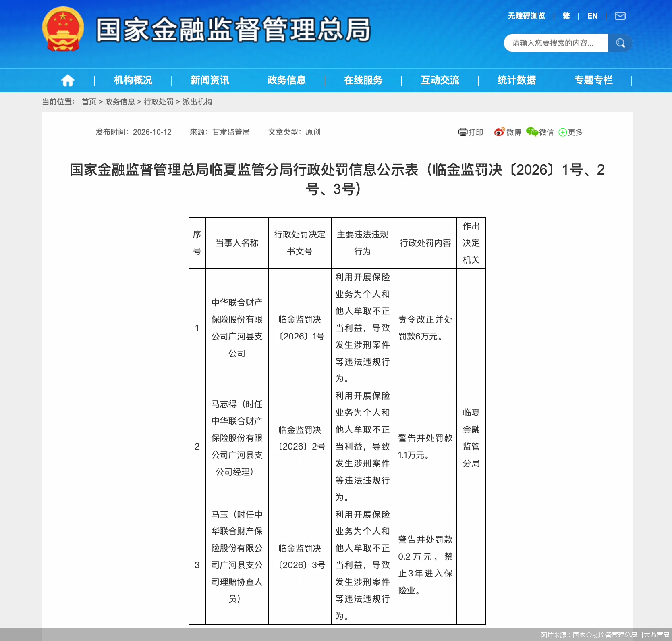The height and width of the screenshot is (641, 672).
Task: Click table header 行政处罚内容
Action: click(x=425, y=243)
